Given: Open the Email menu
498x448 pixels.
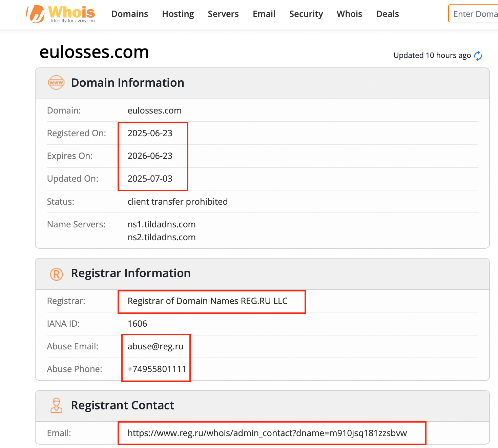Looking at the screenshot, I should pos(264,14).
